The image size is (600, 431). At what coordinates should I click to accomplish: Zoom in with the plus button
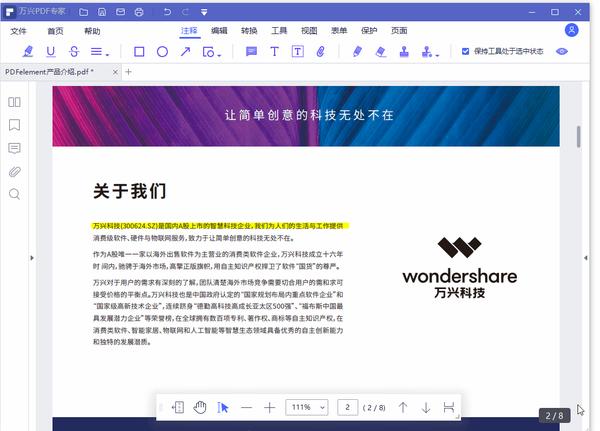coord(269,408)
